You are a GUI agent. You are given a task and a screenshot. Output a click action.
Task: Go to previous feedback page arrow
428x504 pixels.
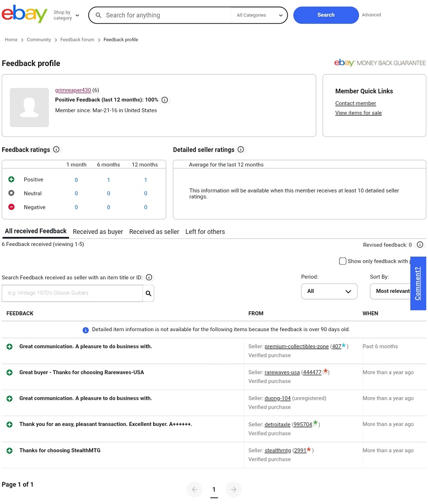tap(194, 489)
